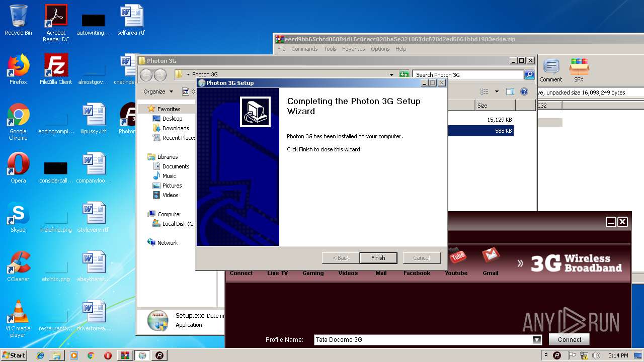This screenshot has width=644, height=362.
Task: Select Libraries in navigation pane
Action: [168, 157]
